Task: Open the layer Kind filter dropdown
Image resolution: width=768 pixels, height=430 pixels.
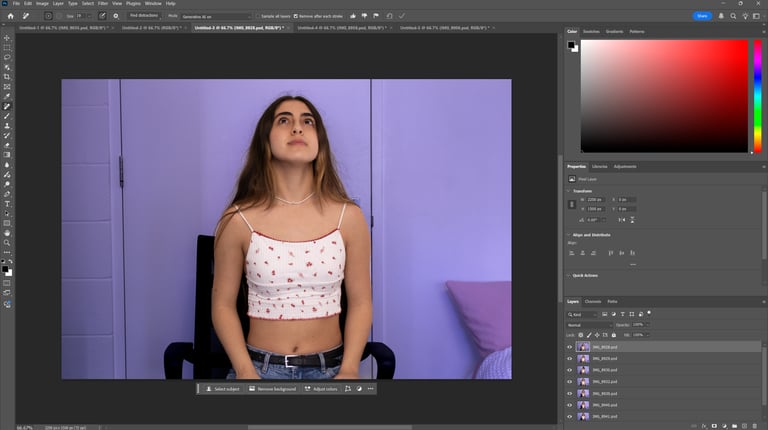Action: pos(582,314)
